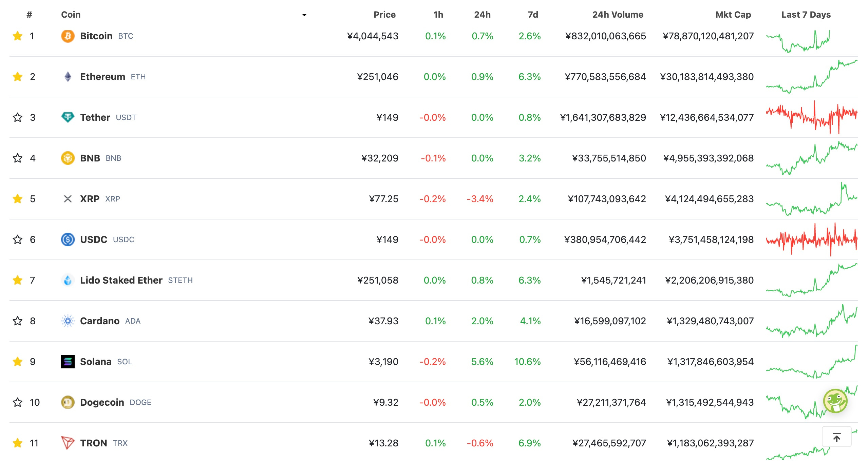Open the Solana coin page link
This screenshot has height=462, width=868.
pos(96,362)
